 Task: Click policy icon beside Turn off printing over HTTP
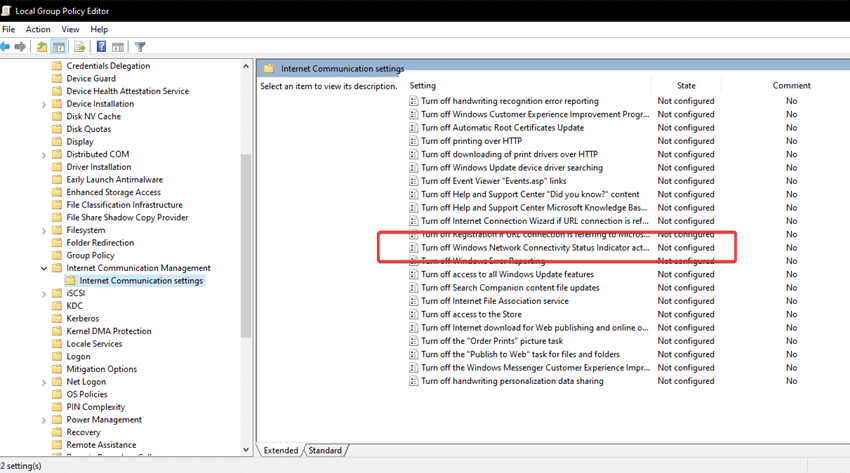point(413,141)
